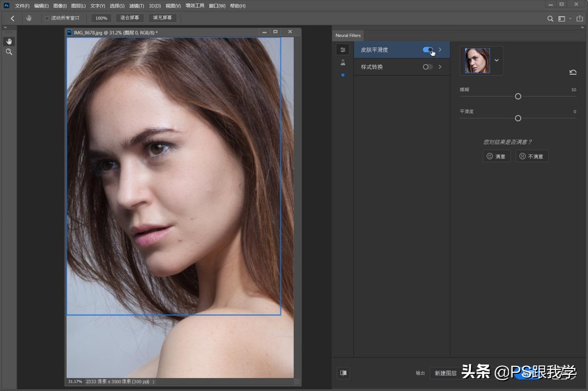The height and width of the screenshot is (391, 588).
Task: Open the 增效工具 menu
Action: (195, 6)
